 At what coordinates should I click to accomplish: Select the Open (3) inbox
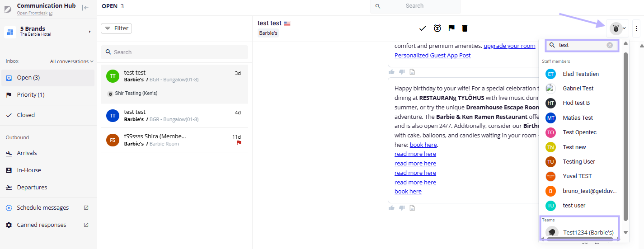(48, 78)
